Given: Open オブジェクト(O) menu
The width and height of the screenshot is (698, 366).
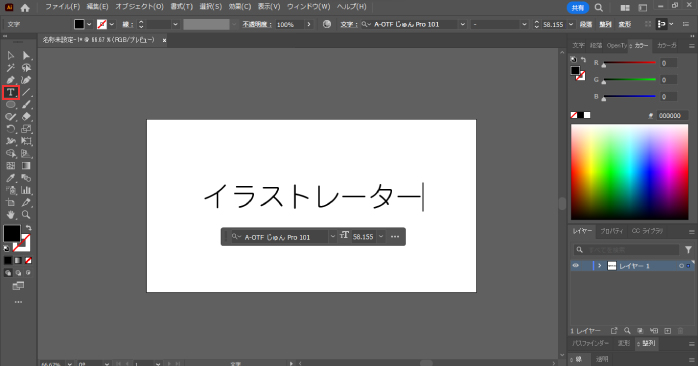Looking at the screenshot, I should point(139,7).
